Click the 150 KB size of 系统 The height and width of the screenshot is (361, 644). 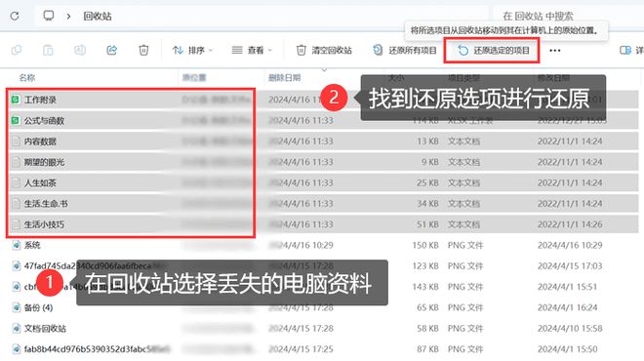click(x=425, y=245)
